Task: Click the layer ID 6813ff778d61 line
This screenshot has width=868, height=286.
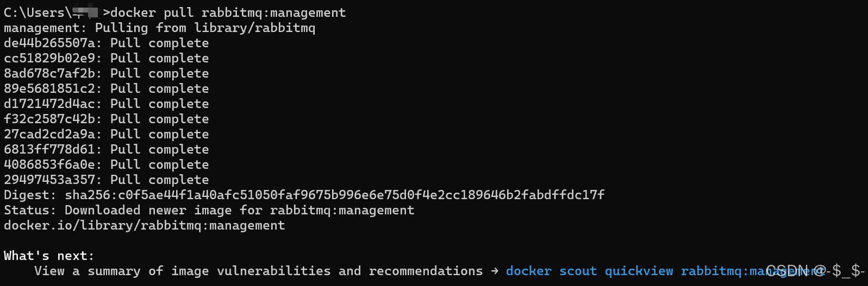Action: click(106, 149)
